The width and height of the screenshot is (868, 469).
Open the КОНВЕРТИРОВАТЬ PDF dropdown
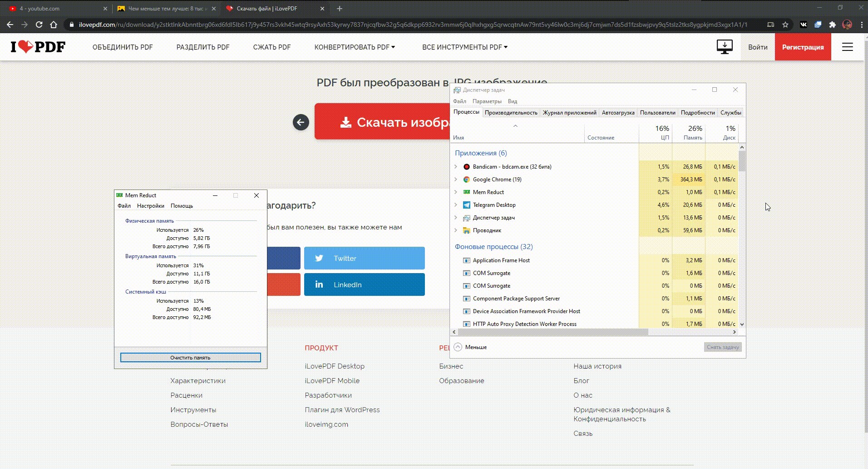(355, 47)
